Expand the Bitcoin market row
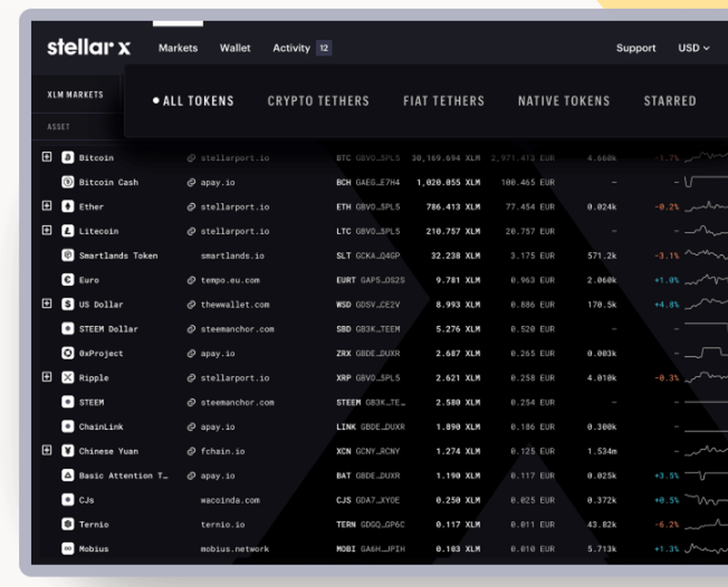This screenshot has height=587, width=728. (47, 158)
